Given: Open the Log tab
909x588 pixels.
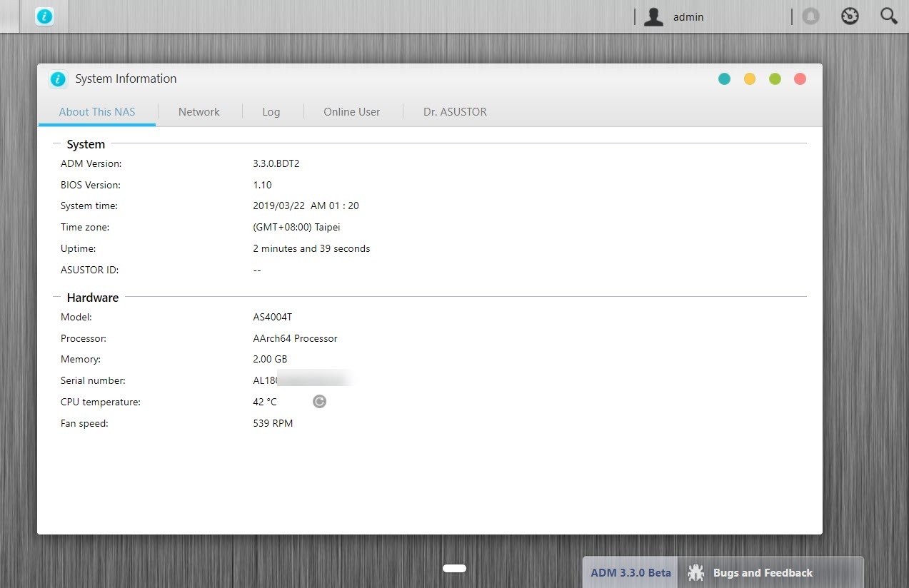Looking at the screenshot, I should point(271,112).
